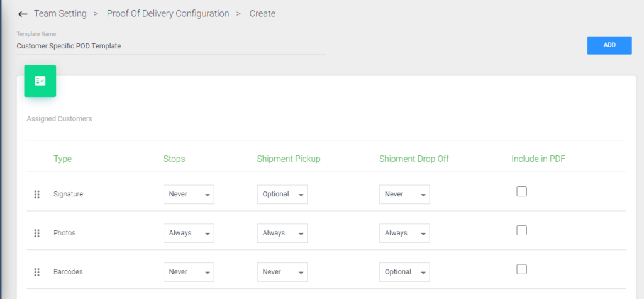Viewport: 644px width, 299px height.
Task: Open Proof Of Delivery Configuration breadcrumb
Action: [x=168, y=14]
